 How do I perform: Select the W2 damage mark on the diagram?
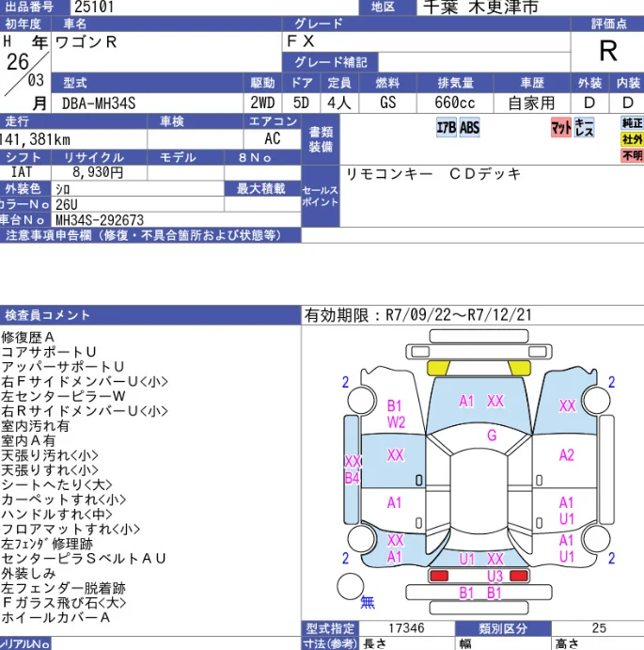pos(396,422)
